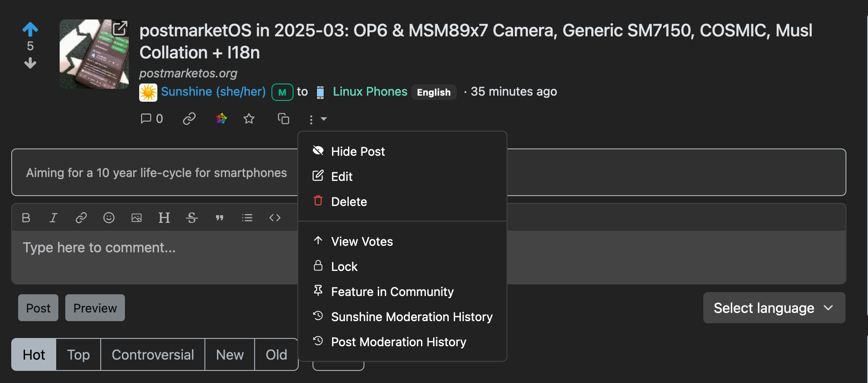Viewport: 868px width, 383px height.
Task: Open View Votes menu entry
Action: pos(402,241)
